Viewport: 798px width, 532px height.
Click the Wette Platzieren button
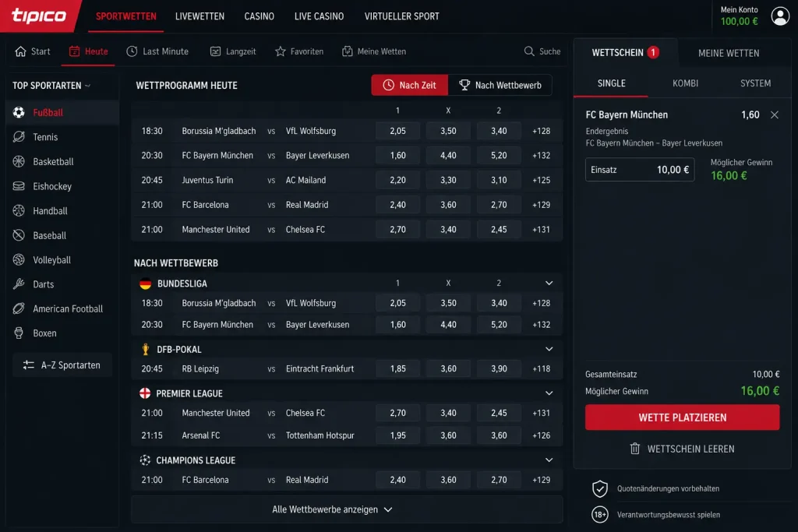pyautogui.click(x=682, y=417)
